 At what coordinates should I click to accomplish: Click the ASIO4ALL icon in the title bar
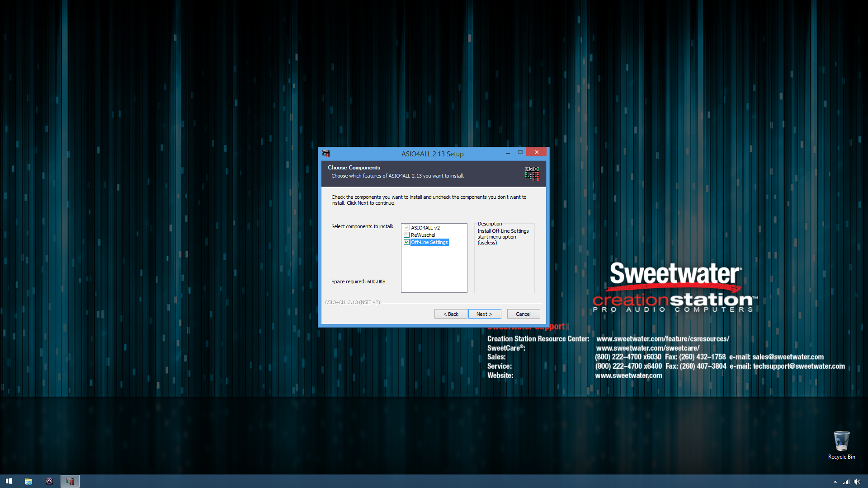[x=326, y=154]
